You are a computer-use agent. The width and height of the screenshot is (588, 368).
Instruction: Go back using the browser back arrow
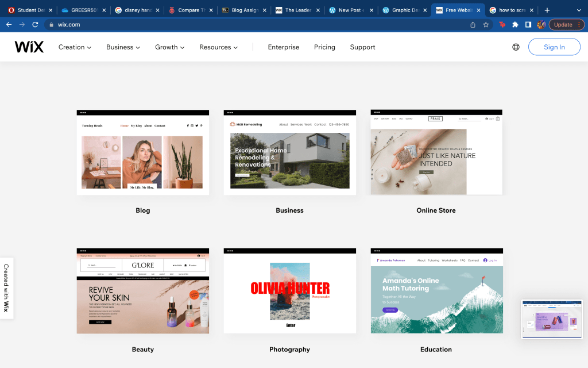click(x=9, y=25)
